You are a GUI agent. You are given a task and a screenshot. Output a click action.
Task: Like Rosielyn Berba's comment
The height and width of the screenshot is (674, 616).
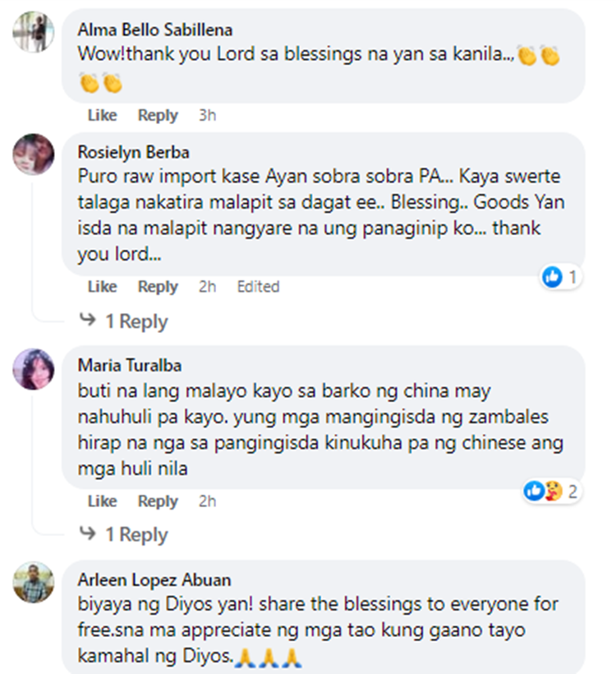102,287
